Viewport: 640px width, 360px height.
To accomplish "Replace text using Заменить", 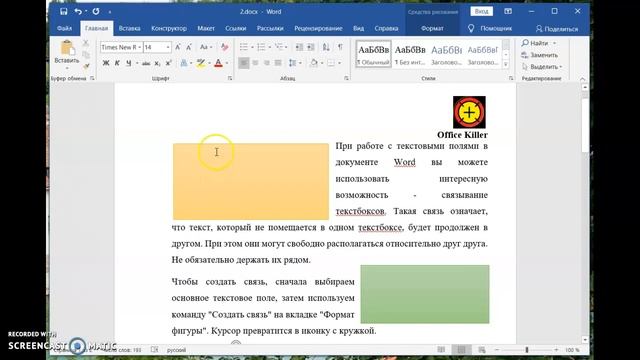I will [x=540, y=55].
